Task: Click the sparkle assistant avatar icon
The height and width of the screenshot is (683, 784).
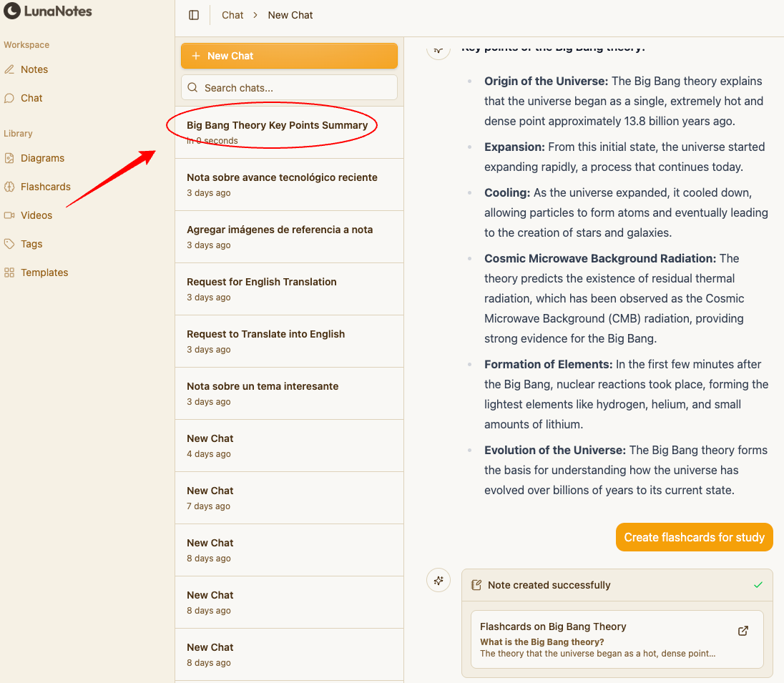Action: tap(438, 581)
